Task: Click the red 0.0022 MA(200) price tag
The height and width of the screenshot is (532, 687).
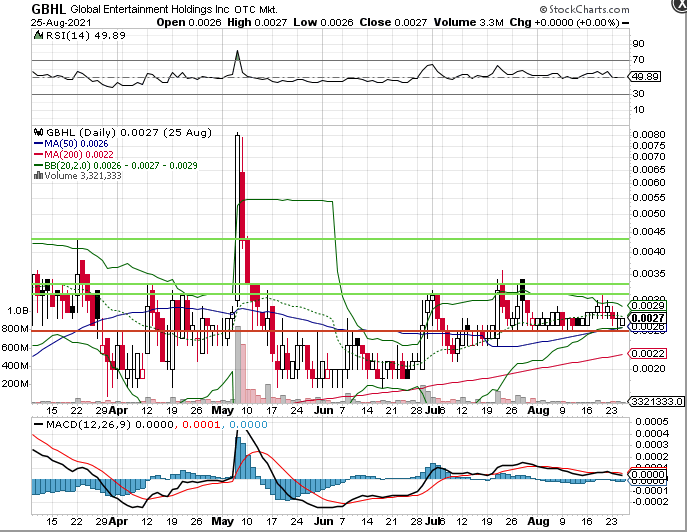Action: click(x=648, y=353)
